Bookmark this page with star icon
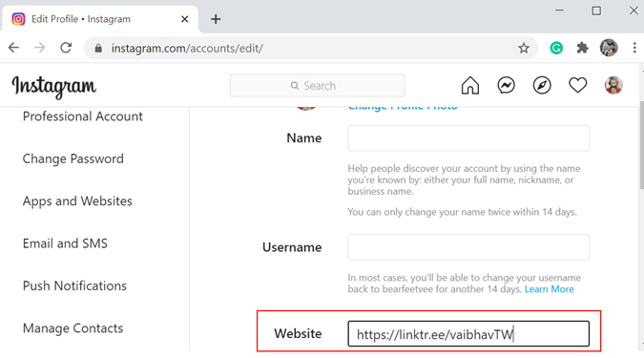The image size is (644, 358). coord(523,49)
